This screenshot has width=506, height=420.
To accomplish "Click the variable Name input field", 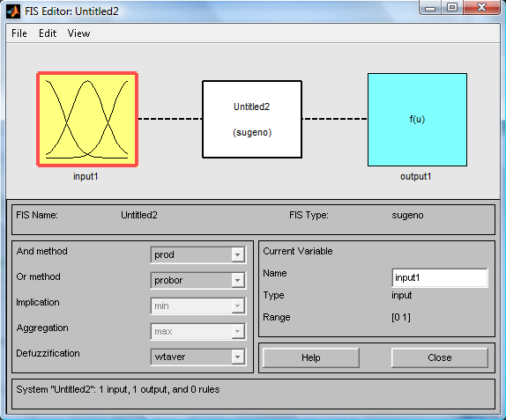I will point(440,277).
